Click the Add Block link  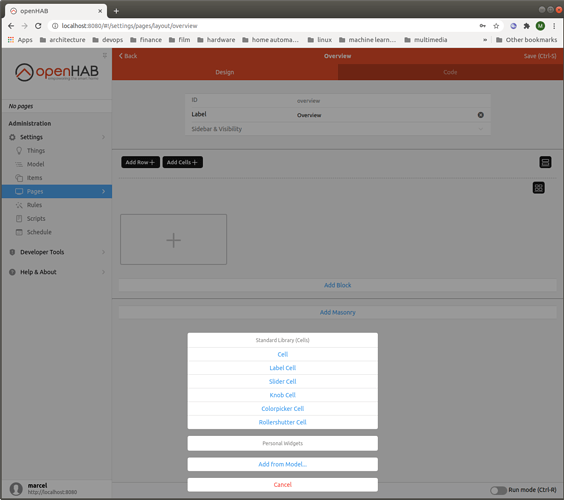[x=337, y=285]
